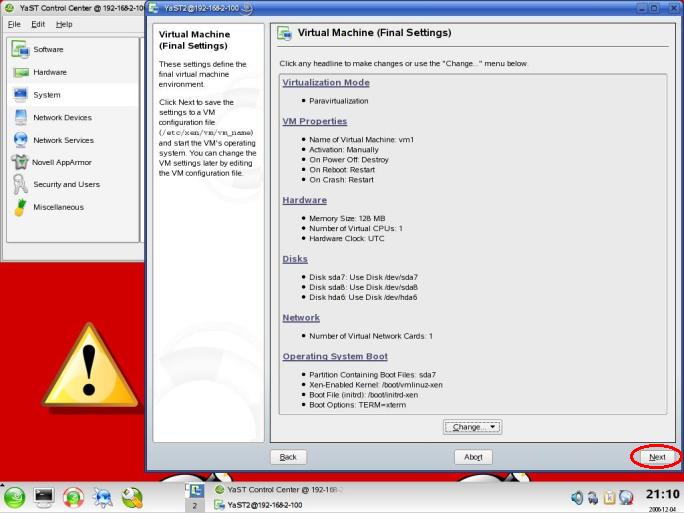Go back with the Back button
This screenshot has height=513, width=684.
point(288,457)
